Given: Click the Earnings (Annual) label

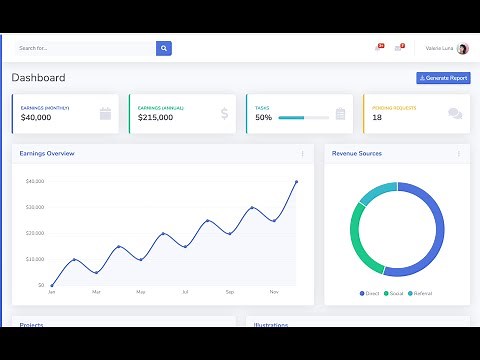Looking at the screenshot, I should pos(161,108).
